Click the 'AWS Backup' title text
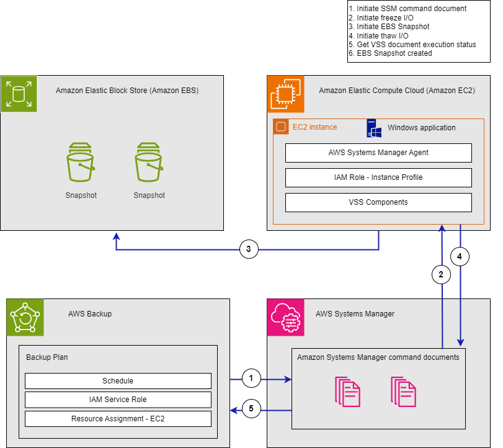503x448 pixels. tap(90, 314)
